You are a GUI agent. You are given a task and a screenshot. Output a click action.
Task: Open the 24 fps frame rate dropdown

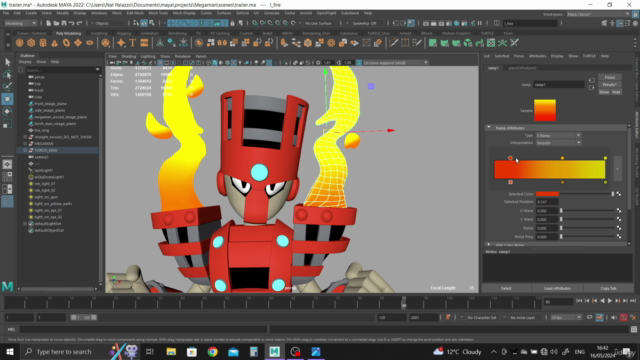[566, 317]
